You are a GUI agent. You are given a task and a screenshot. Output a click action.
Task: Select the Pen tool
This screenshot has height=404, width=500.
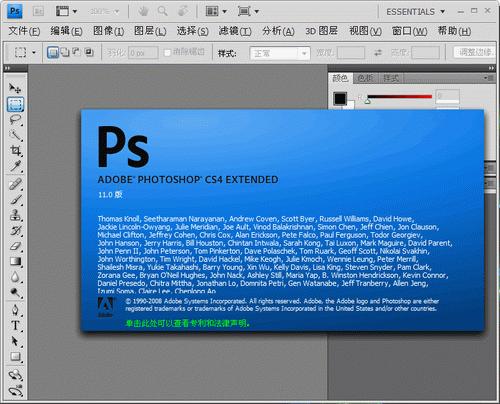coord(15,310)
